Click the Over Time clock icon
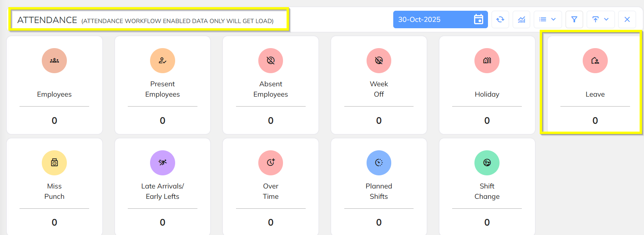The image size is (644, 235). [x=271, y=163]
